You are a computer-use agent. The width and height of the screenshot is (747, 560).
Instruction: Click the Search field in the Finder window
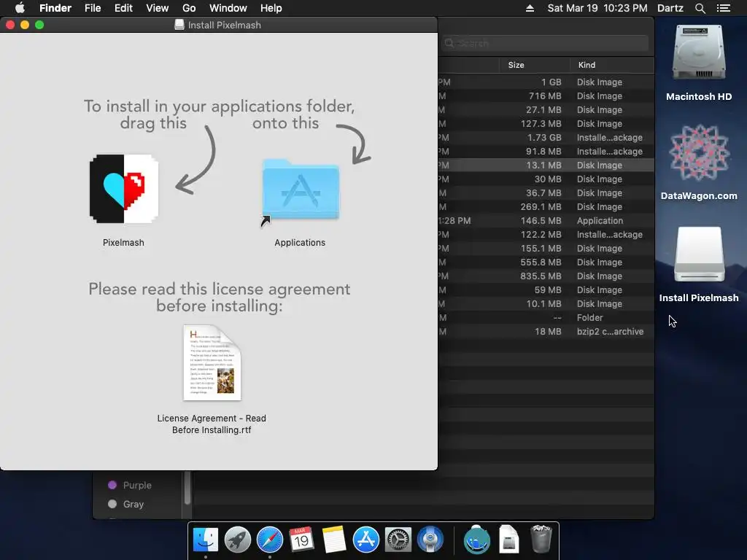(x=546, y=43)
